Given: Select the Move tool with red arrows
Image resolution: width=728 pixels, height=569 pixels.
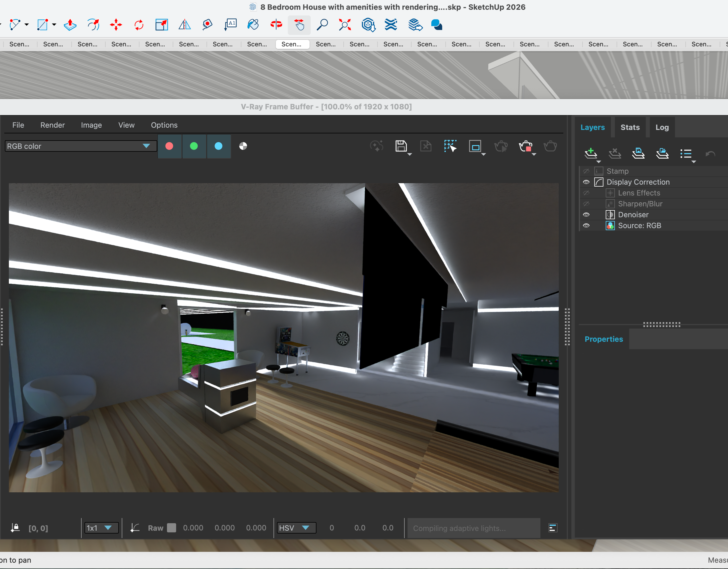Looking at the screenshot, I should pyautogui.click(x=116, y=25).
